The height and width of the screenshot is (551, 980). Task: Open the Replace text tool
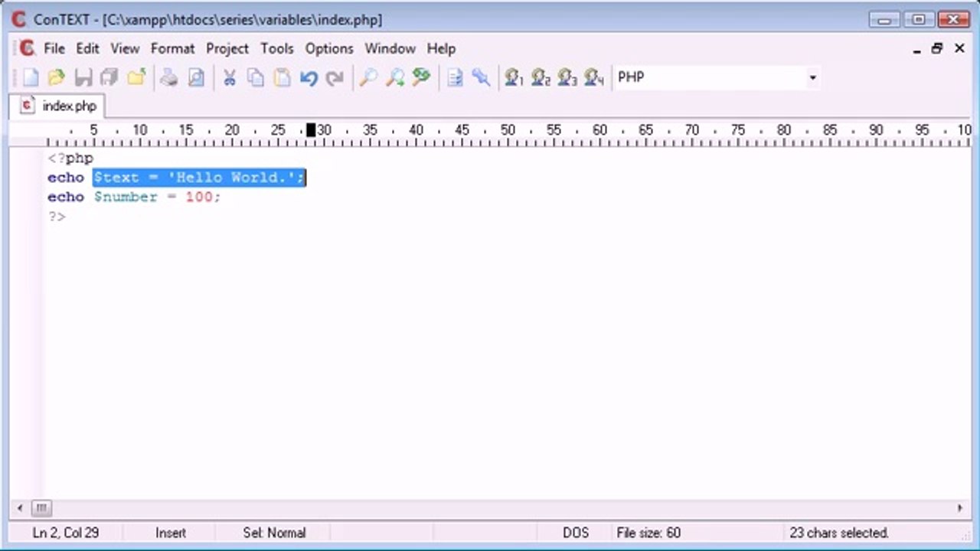[421, 77]
